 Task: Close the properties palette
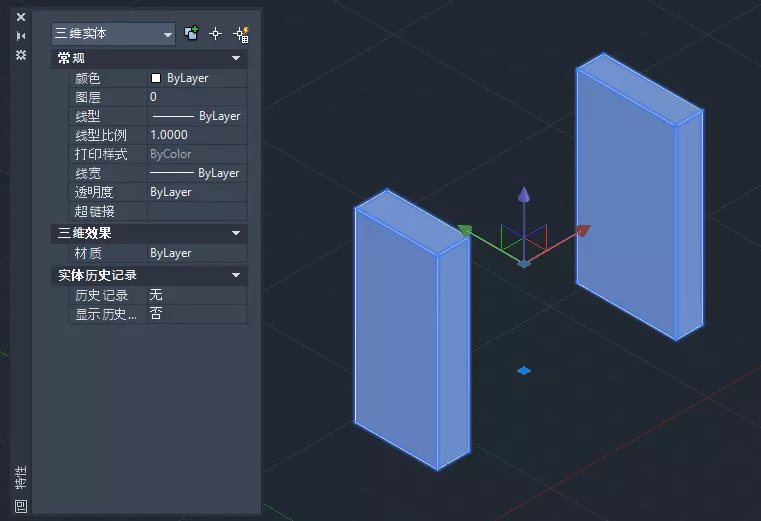pyautogui.click(x=21, y=17)
